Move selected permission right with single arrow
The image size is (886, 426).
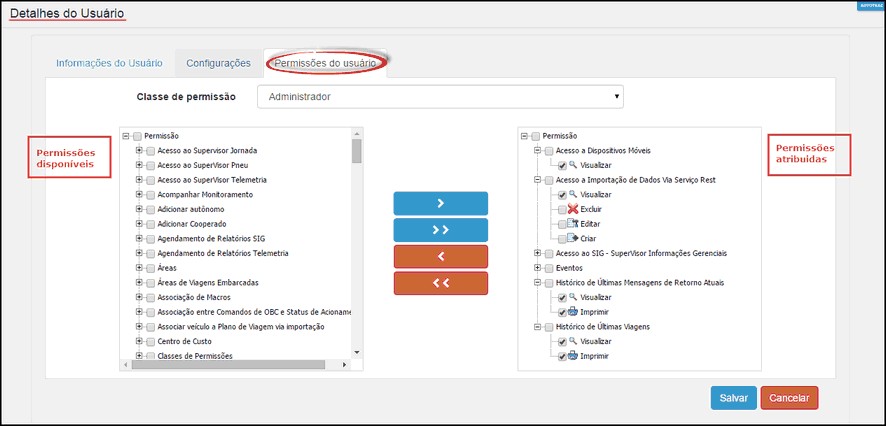click(x=440, y=203)
